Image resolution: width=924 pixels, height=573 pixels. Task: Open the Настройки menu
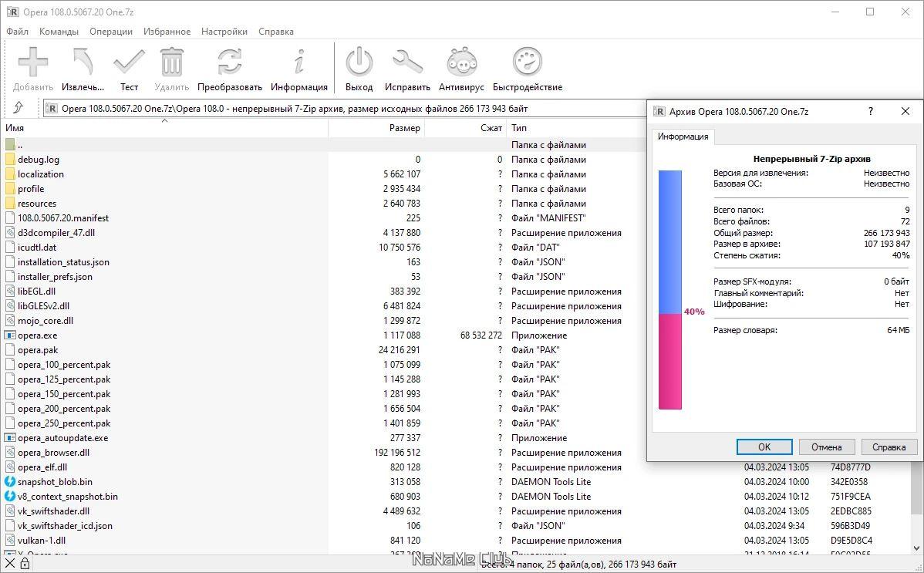(224, 31)
